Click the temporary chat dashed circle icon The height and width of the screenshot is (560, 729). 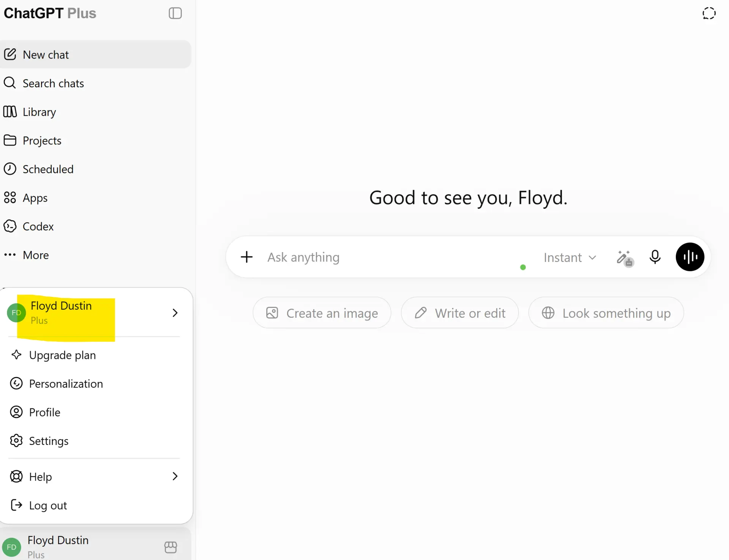[x=709, y=13]
